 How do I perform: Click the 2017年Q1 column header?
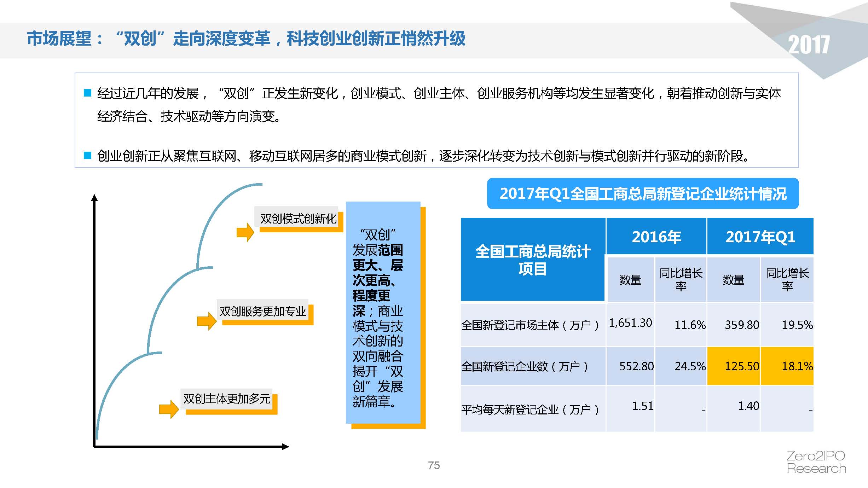coord(760,237)
